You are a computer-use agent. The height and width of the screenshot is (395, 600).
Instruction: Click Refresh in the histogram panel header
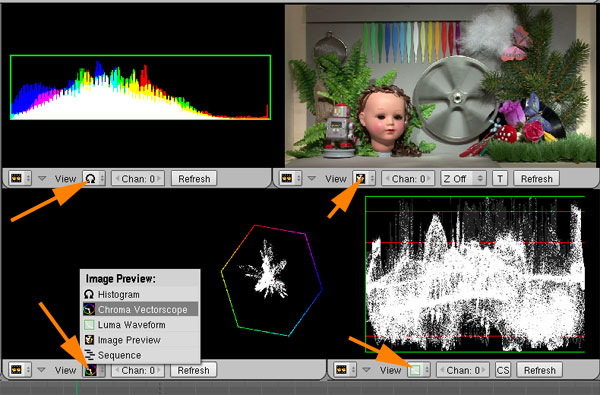coord(194,178)
